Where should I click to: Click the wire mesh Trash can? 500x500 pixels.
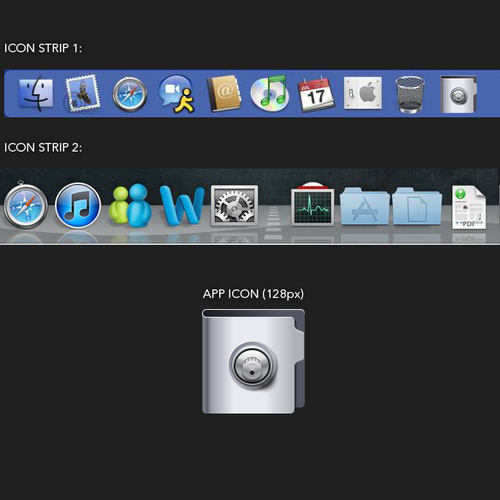tap(410, 95)
